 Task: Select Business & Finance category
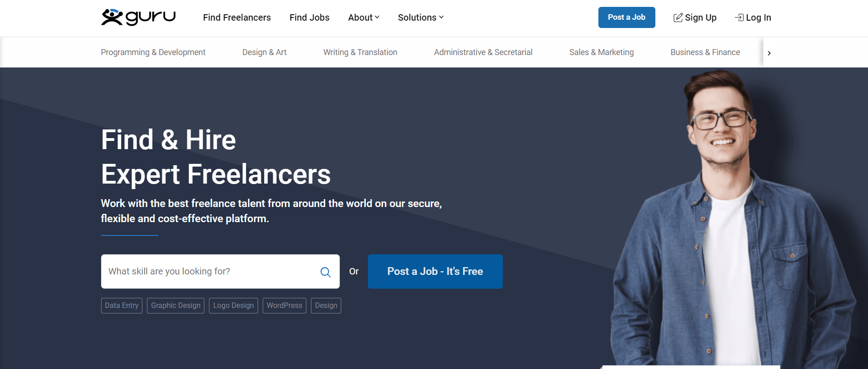pos(705,52)
